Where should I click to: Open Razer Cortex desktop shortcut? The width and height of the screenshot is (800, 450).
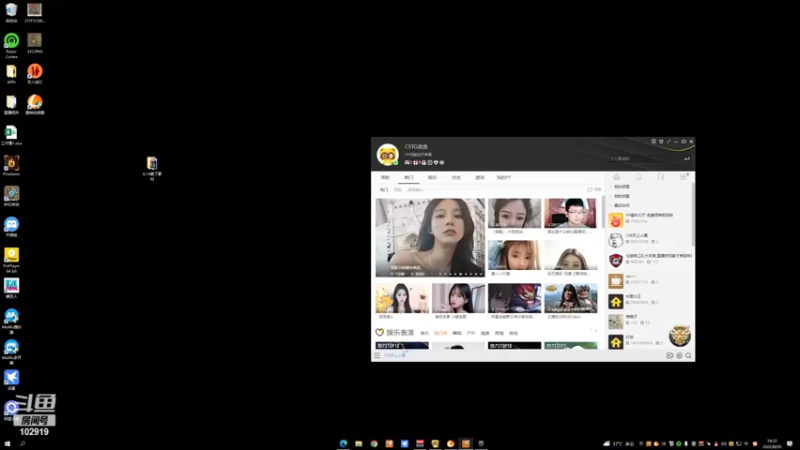(11, 45)
